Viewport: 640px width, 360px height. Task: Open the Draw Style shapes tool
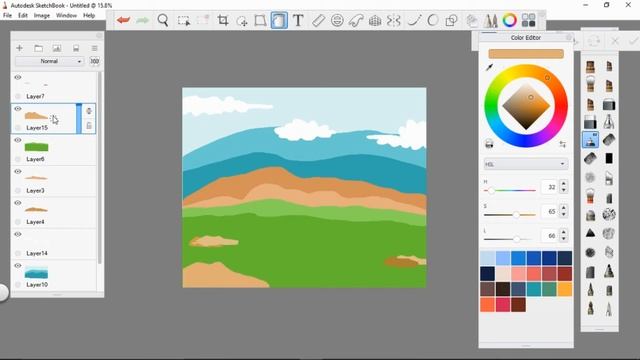pyautogui.click(x=451, y=20)
